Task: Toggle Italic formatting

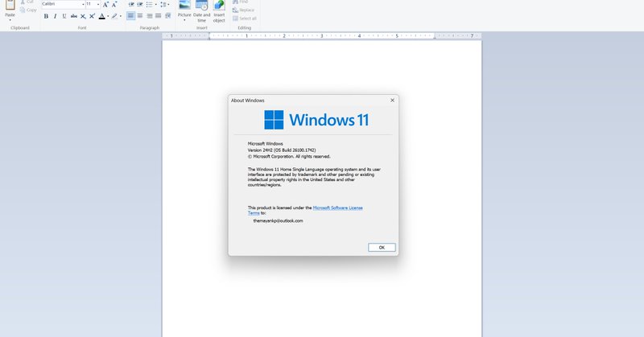Action: coord(55,16)
